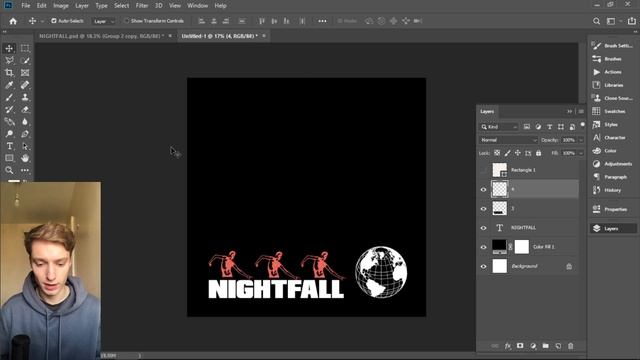Click the Color Fill 1 black color thumbnail
Image resolution: width=640 pixels, height=360 pixels.
click(x=499, y=247)
